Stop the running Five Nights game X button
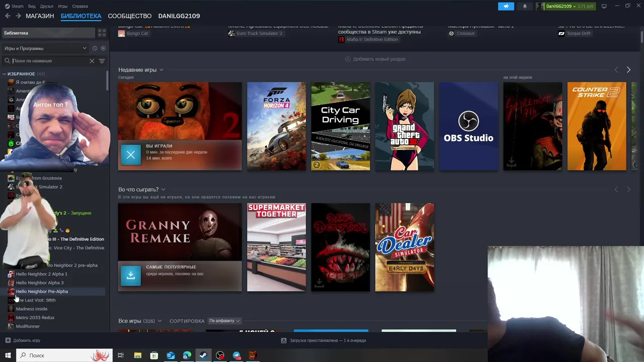Viewport: 644px width, 362px height. pyautogui.click(x=131, y=155)
